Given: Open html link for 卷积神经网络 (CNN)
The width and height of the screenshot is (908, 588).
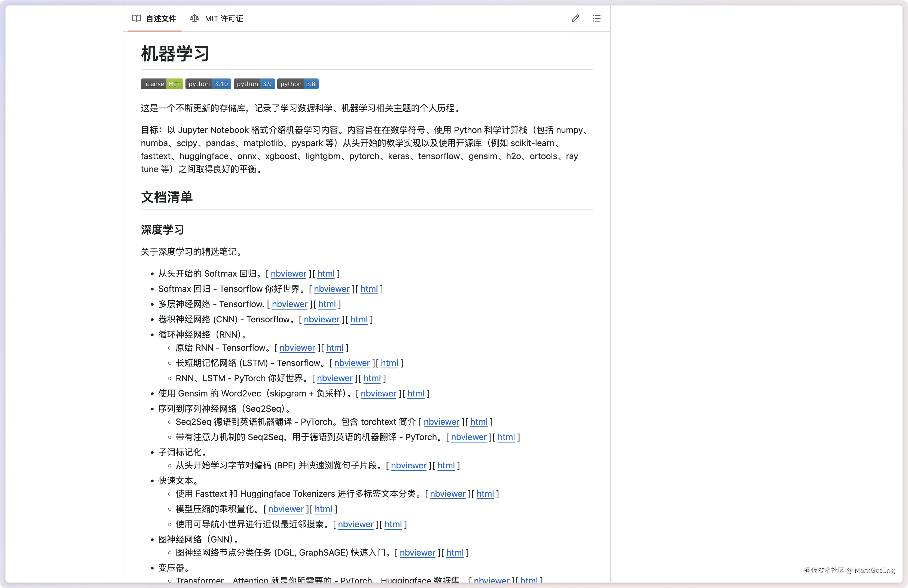Looking at the screenshot, I should coord(359,319).
